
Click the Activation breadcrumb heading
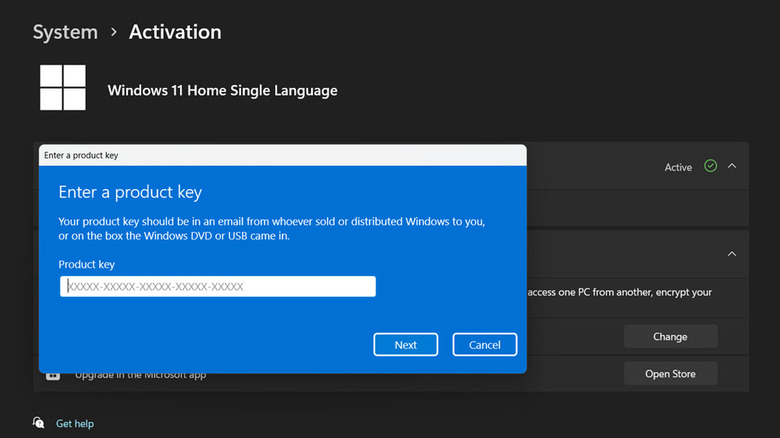click(x=175, y=32)
